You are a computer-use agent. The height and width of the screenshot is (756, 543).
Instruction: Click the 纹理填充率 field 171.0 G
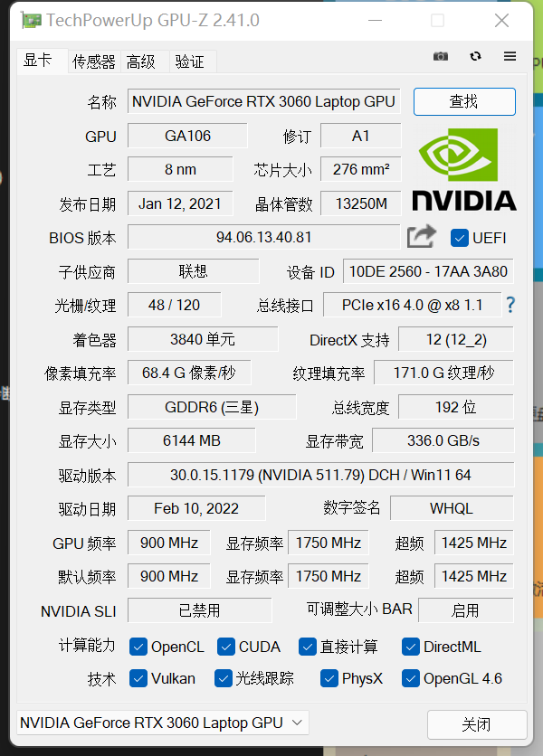coord(443,373)
